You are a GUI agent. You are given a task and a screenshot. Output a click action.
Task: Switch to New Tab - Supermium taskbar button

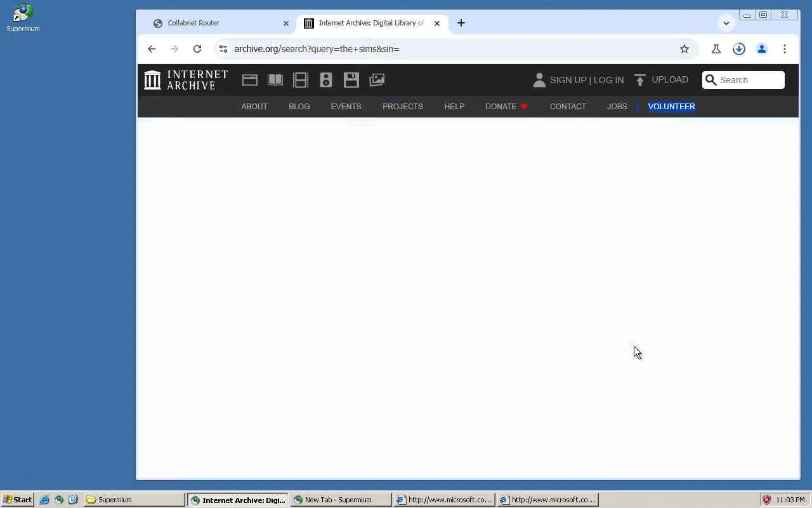pyautogui.click(x=341, y=500)
